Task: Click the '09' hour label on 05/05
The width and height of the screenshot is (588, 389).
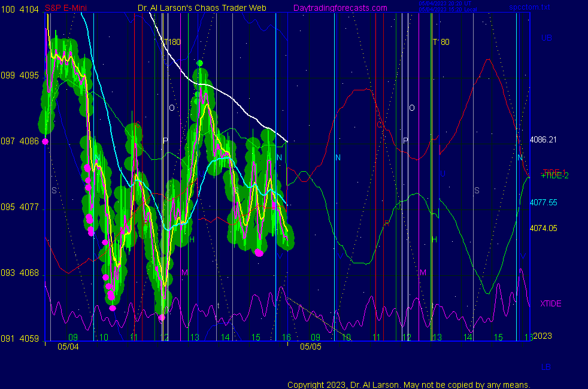Action: [x=316, y=338]
